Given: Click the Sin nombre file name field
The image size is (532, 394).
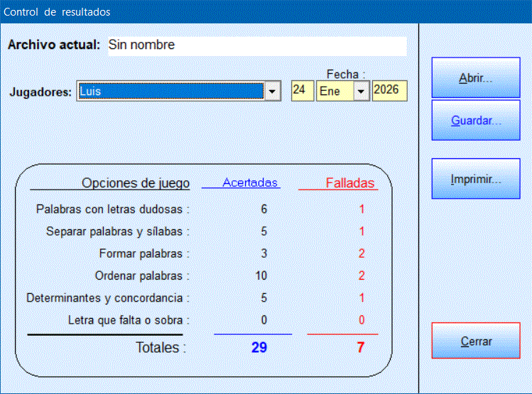Looking at the screenshot, I should (256, 45).
